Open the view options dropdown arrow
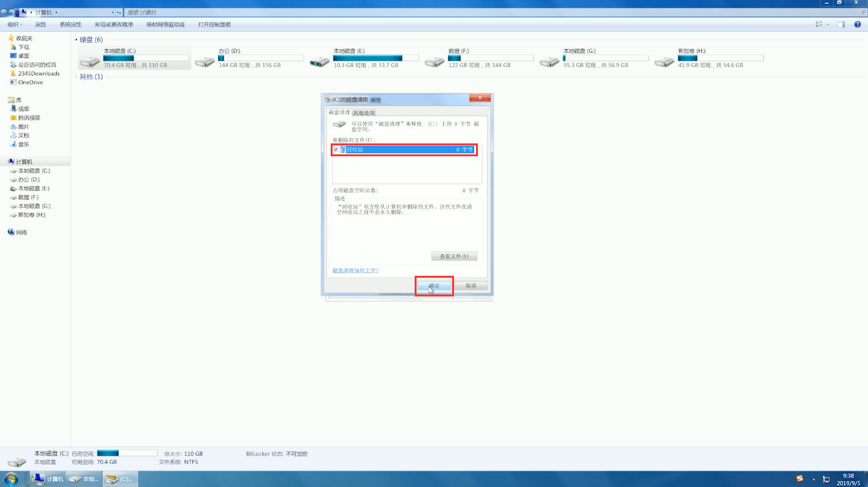Viewport: 868px width, 487px height. (827, 25)
